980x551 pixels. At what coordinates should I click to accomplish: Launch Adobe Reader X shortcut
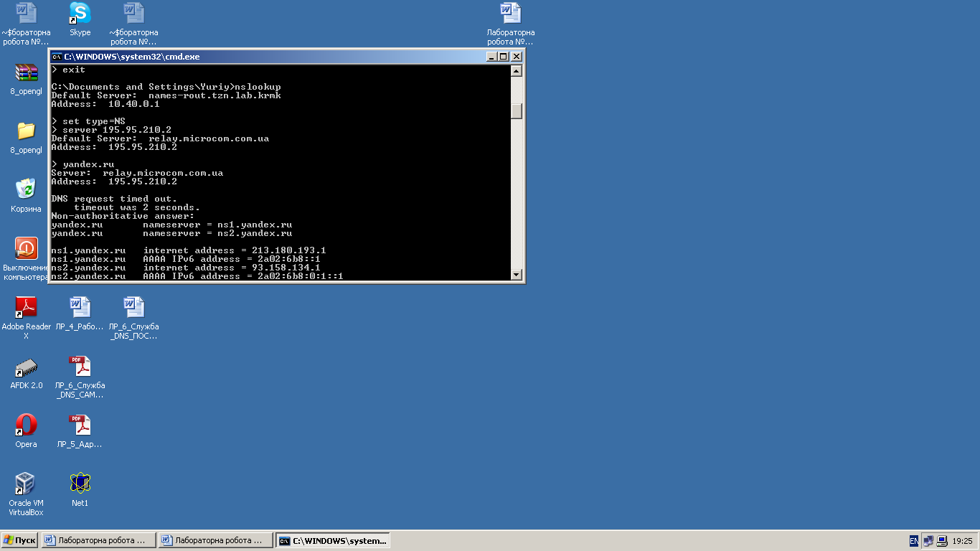26,318
